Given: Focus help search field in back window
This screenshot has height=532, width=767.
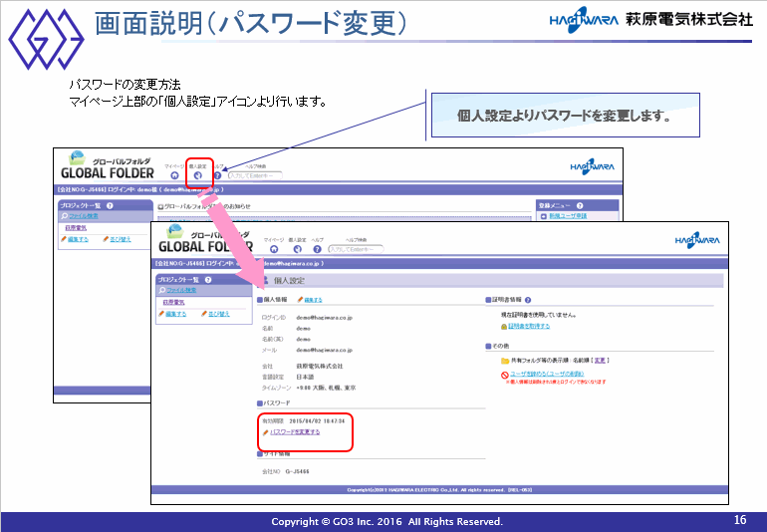Looking at the screenshot, I should 255,175.
